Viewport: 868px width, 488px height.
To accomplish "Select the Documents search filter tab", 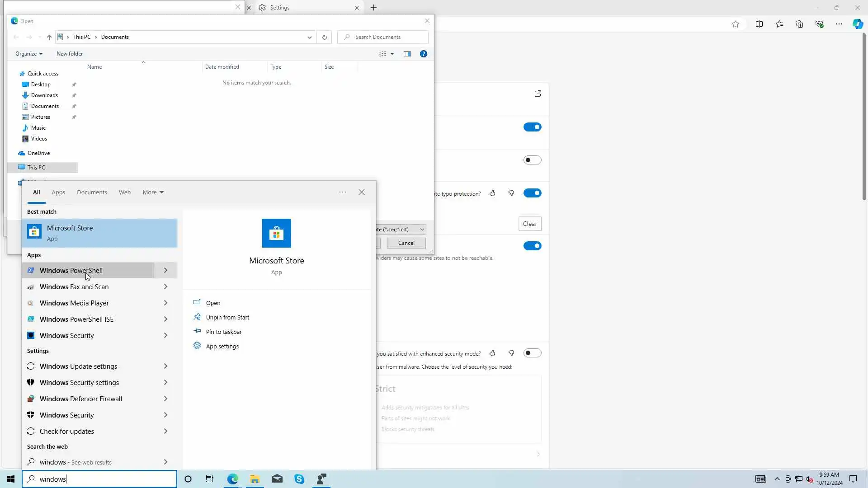I will point(92,192).
